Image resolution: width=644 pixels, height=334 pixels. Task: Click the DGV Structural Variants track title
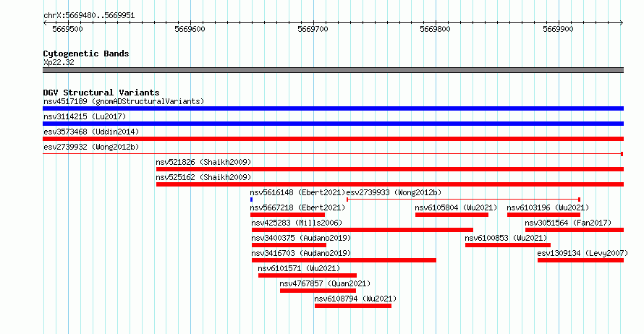coord(101,93)
